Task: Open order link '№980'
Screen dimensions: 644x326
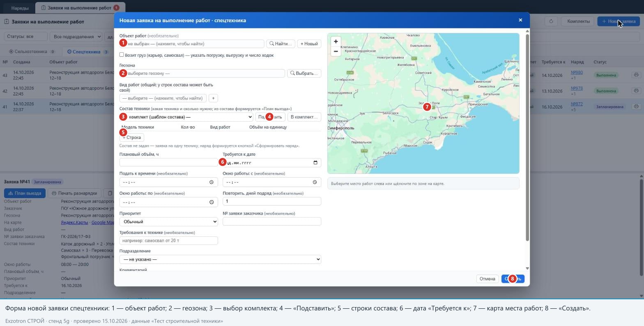Action: tap(577, 73)
